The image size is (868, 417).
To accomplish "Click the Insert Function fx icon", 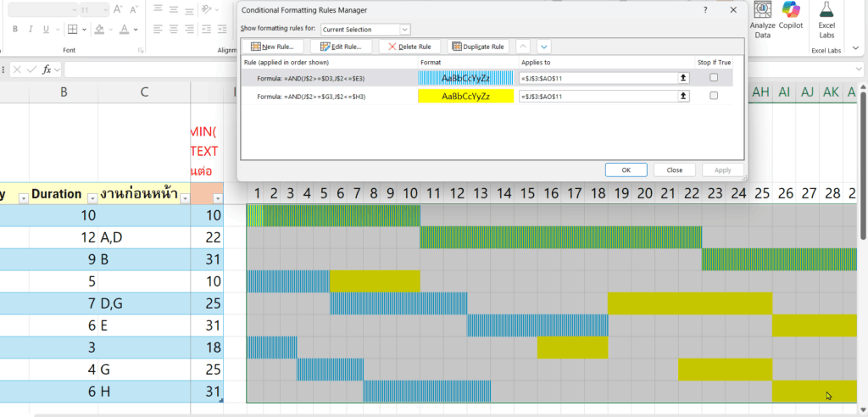I will (x=47, y=69).
